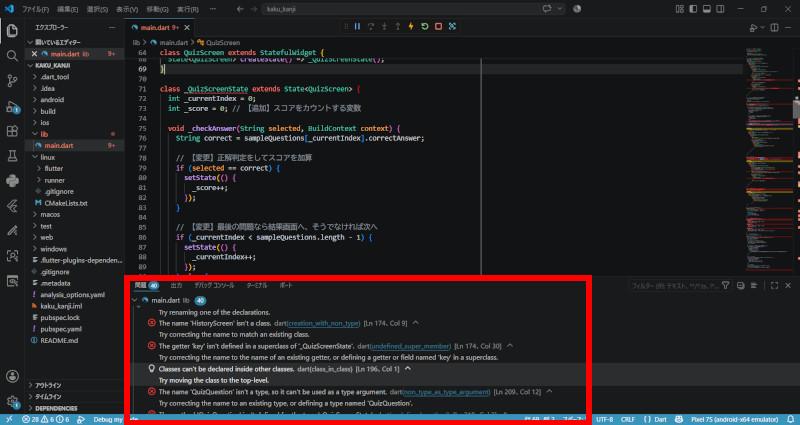This screenshot has height=425, width=800.
Task: Open the creation_with_non_type link
Action: point(324,323)
